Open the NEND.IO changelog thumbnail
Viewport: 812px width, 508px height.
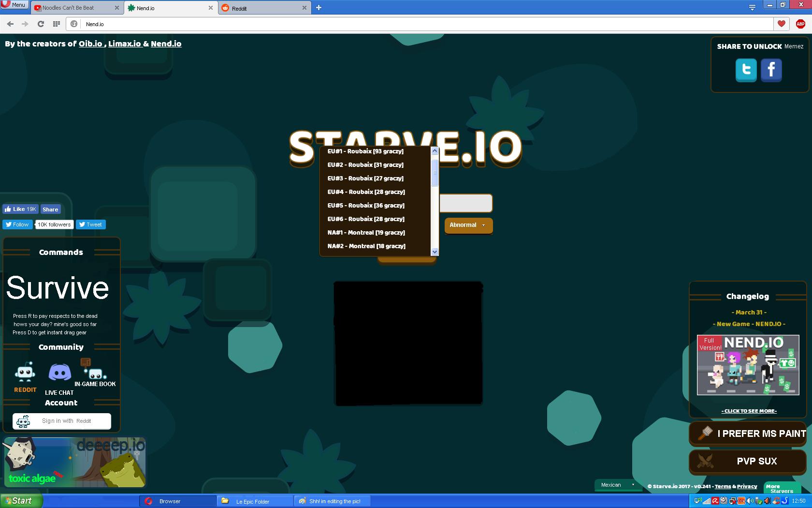tap(748, 365)
